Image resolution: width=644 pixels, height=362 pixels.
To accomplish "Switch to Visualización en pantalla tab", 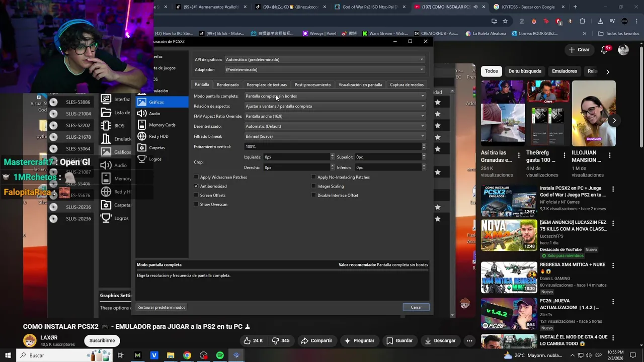I will (360, 84).
